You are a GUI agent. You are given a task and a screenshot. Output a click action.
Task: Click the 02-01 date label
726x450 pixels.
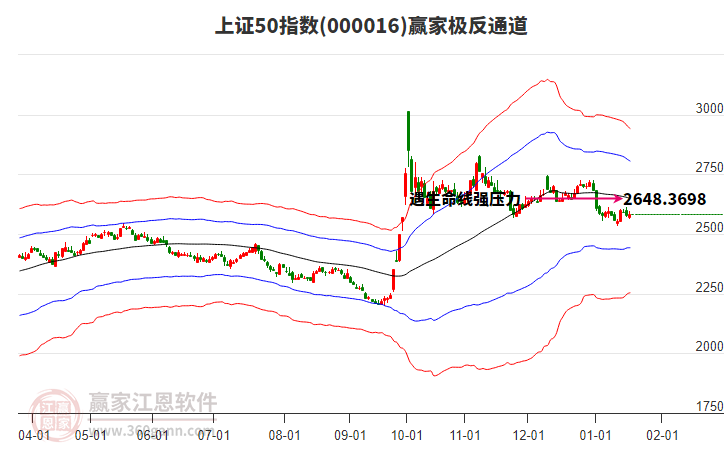pos(662,435)
